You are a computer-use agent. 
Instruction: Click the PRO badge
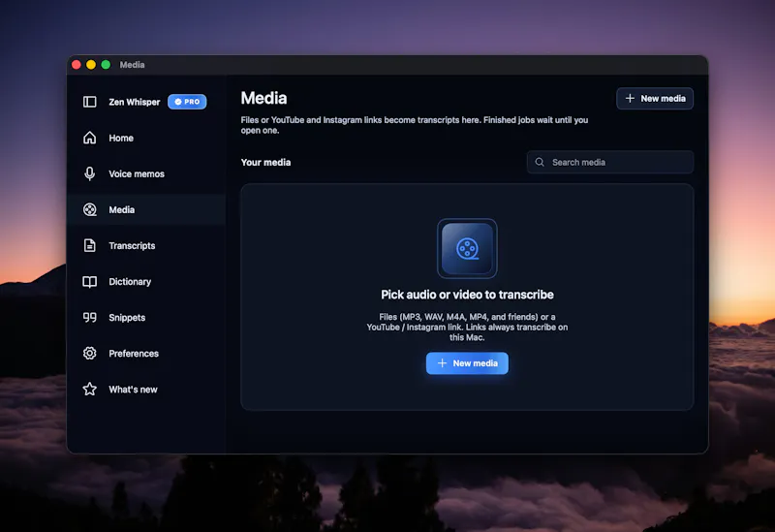[x=187, y=102]
